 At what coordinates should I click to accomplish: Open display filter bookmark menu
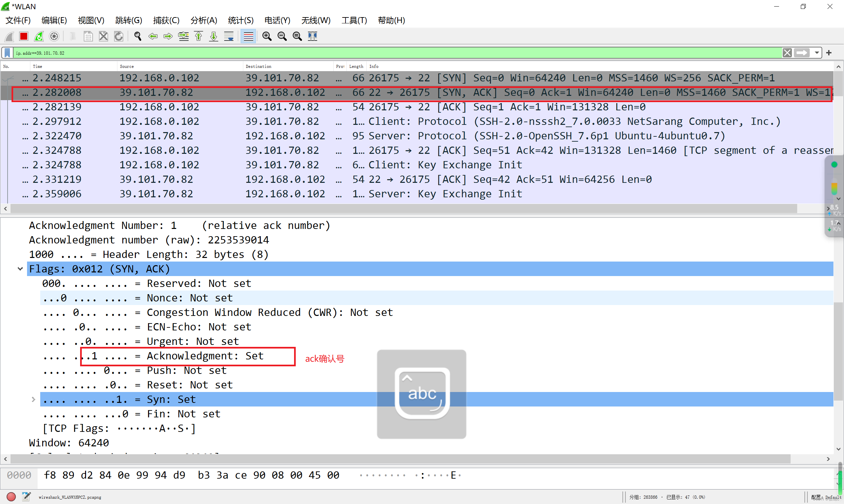click(7, 53)
